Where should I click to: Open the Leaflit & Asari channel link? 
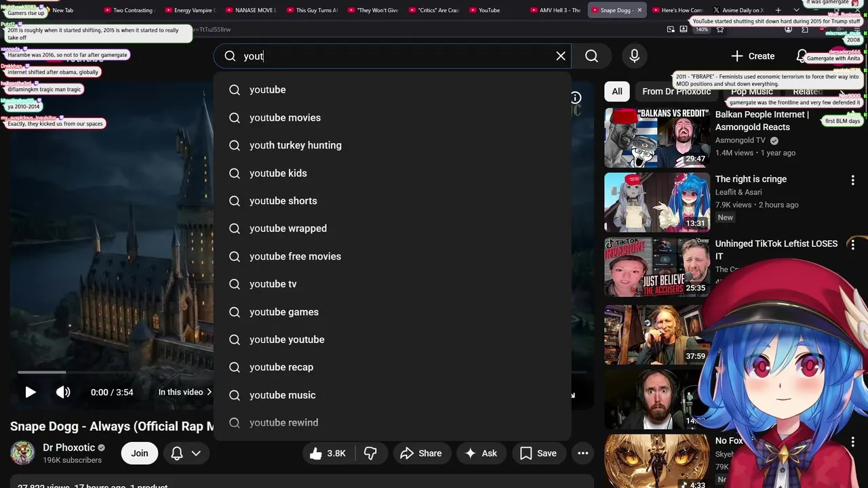[x=738, y=192]
